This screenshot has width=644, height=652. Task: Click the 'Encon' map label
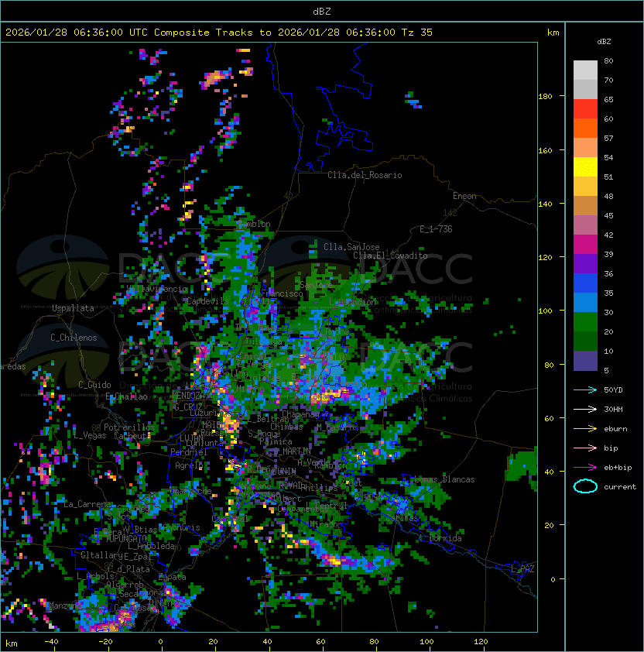[464, 196]
